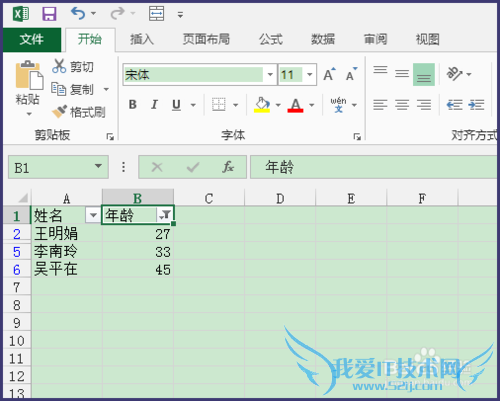This screenshot has width=500, height=401.
Task: Click the wén phonetic guide icon
Action: 338,105
